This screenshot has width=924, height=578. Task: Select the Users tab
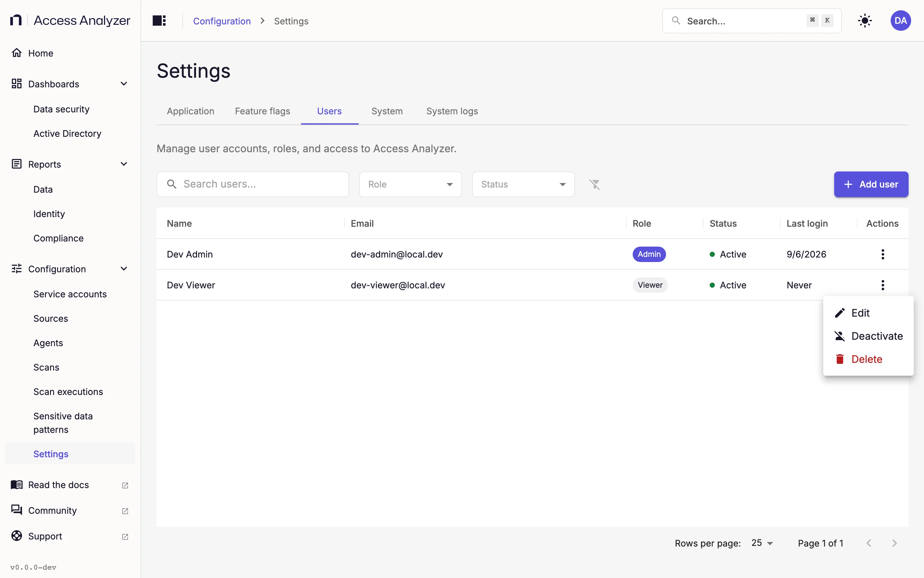(x=329, y=111)
